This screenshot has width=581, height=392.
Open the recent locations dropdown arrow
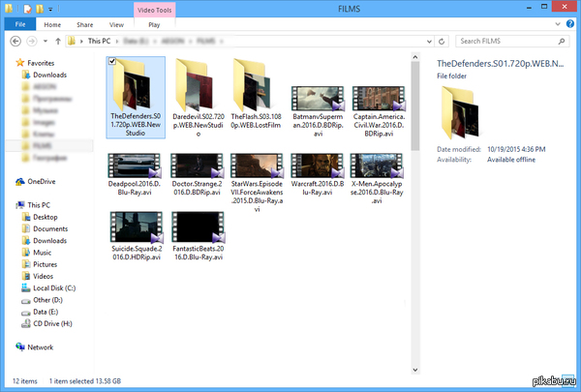[x=46, y=41]
